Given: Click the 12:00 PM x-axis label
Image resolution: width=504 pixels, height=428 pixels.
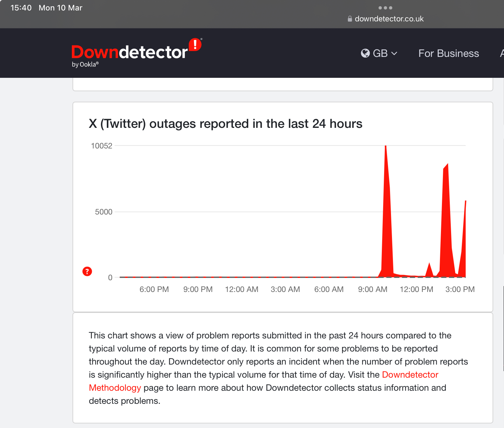Looking at the screenshot, I should click(416, 289).
